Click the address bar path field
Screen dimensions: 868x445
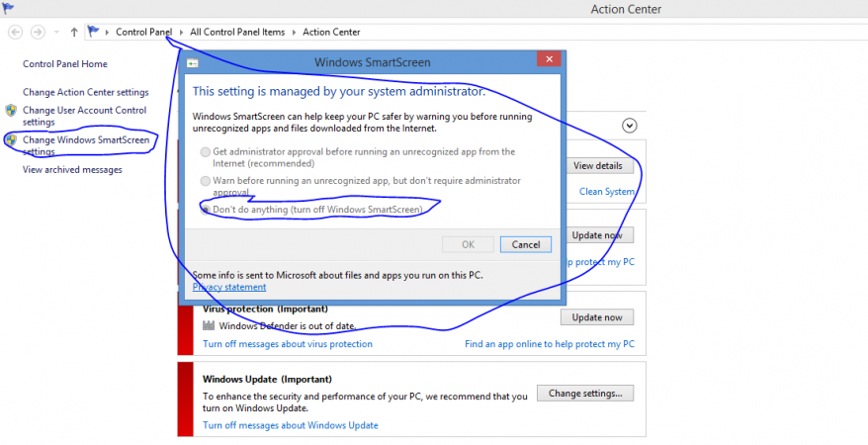pyautogui.click(x=477, y=32)
